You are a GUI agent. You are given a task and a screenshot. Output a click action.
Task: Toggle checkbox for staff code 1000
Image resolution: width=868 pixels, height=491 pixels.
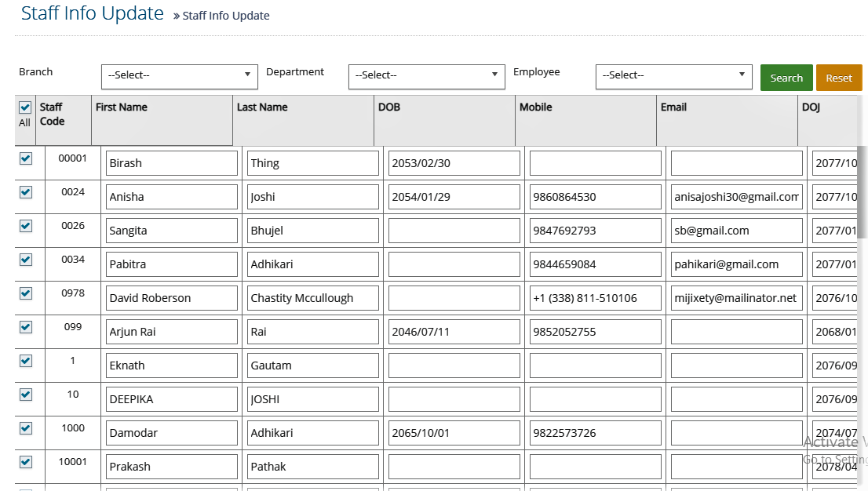click(25, 428)
